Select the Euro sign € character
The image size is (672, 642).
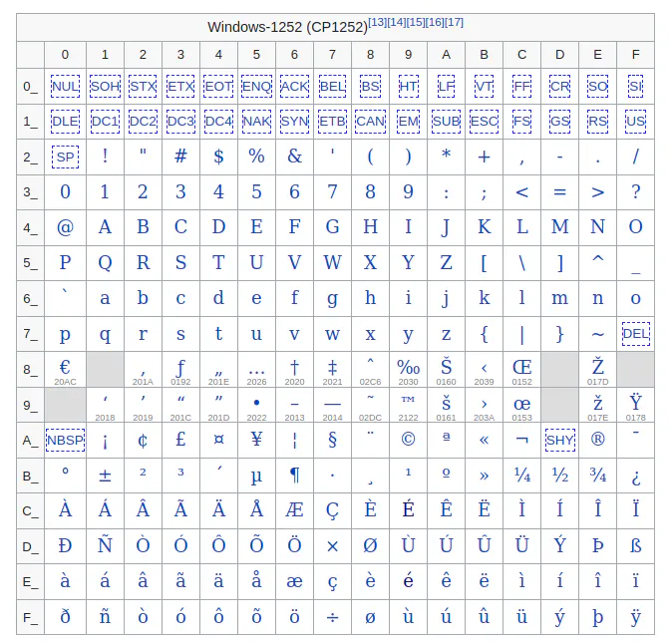click(x=65, y=366)
